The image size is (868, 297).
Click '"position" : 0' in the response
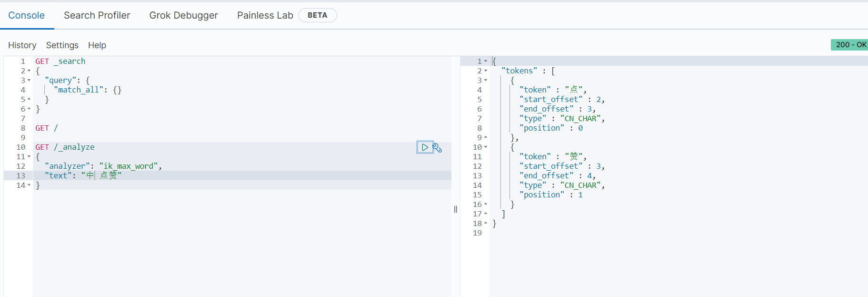(x=551, y=128)
